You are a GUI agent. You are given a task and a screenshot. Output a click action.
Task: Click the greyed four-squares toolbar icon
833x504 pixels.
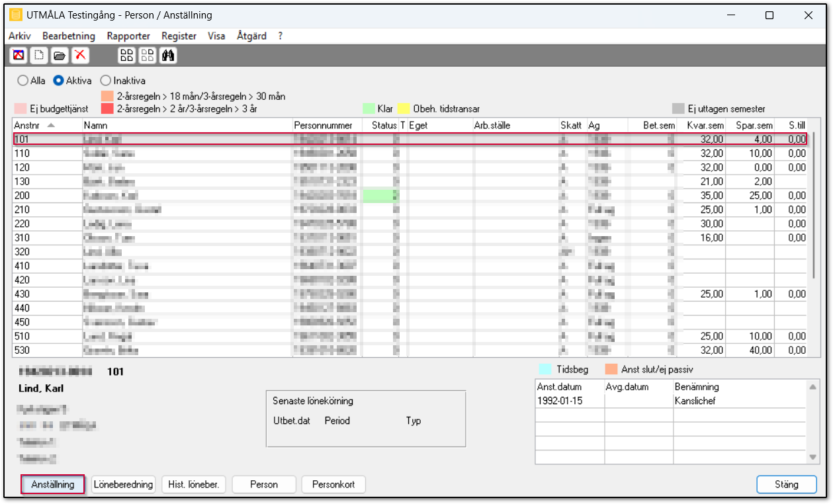pyautogui.click(x=148, y=56)
